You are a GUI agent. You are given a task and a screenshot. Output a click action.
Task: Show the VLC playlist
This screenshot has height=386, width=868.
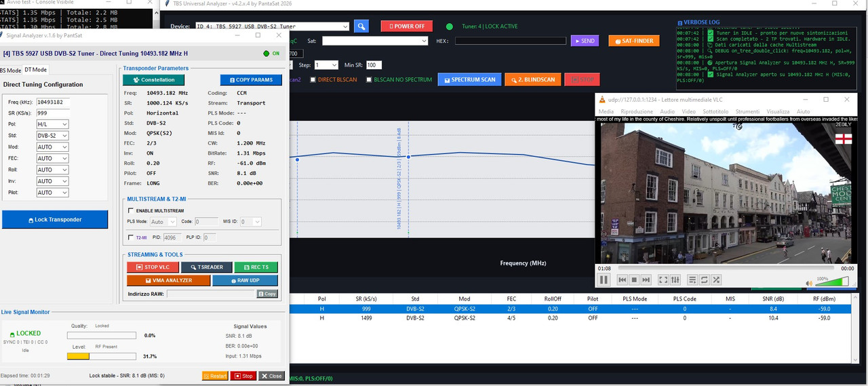click(x=692, y=279)
